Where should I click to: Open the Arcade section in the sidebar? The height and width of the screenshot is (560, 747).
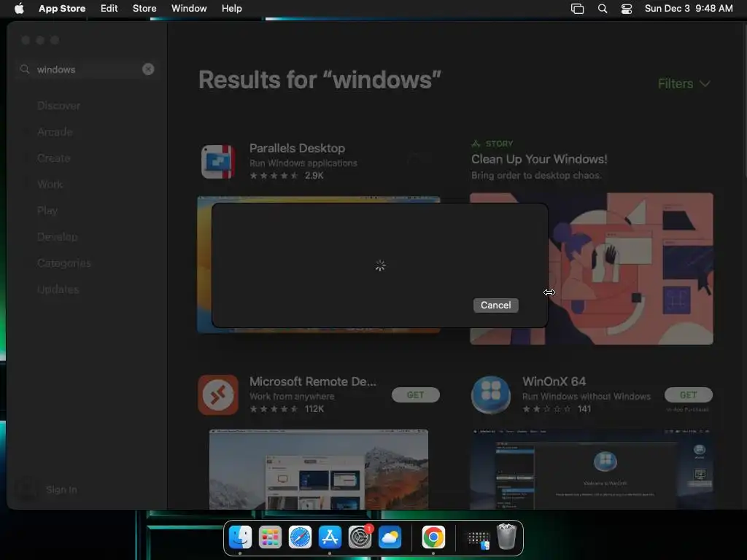tap(55, 132)
